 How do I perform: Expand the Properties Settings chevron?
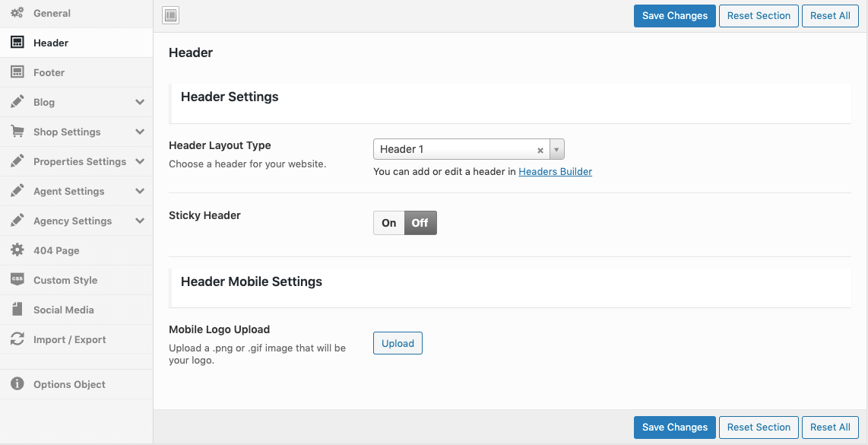pos(140,161)
